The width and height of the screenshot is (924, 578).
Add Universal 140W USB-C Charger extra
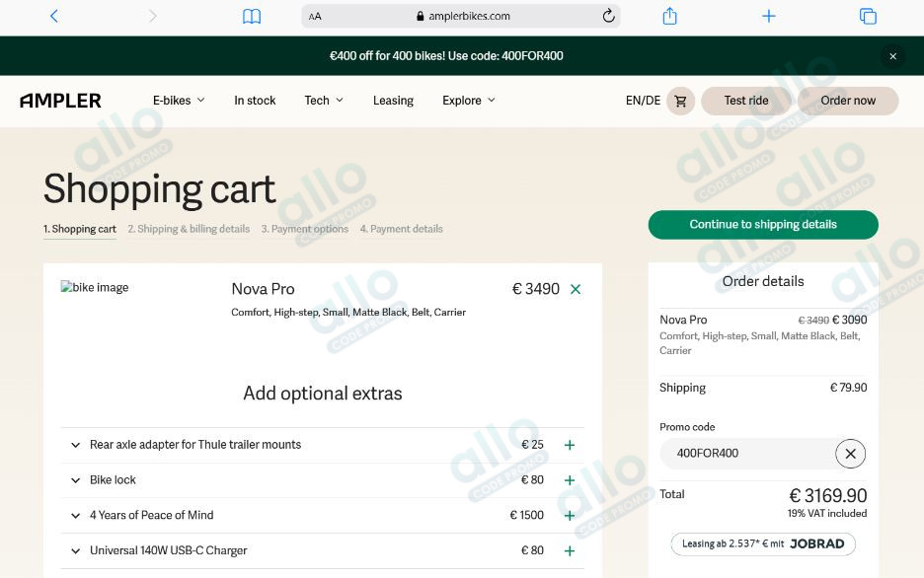(x=570, y=551)
